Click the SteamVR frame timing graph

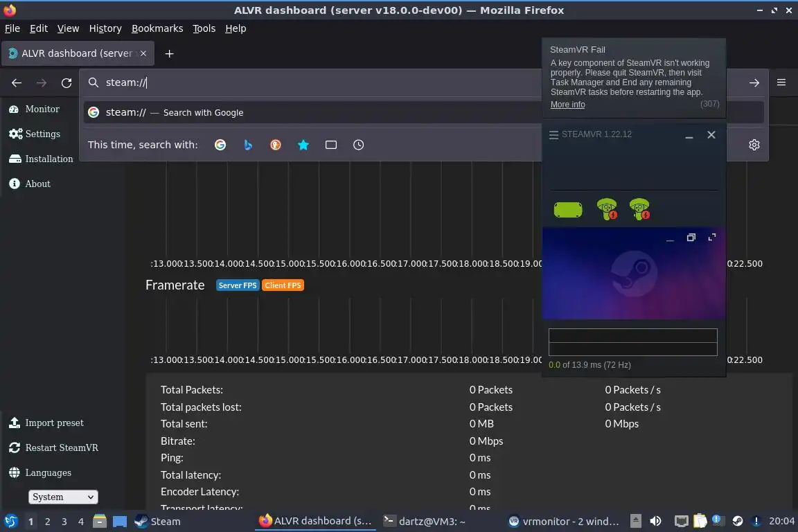tap(632, 342)
